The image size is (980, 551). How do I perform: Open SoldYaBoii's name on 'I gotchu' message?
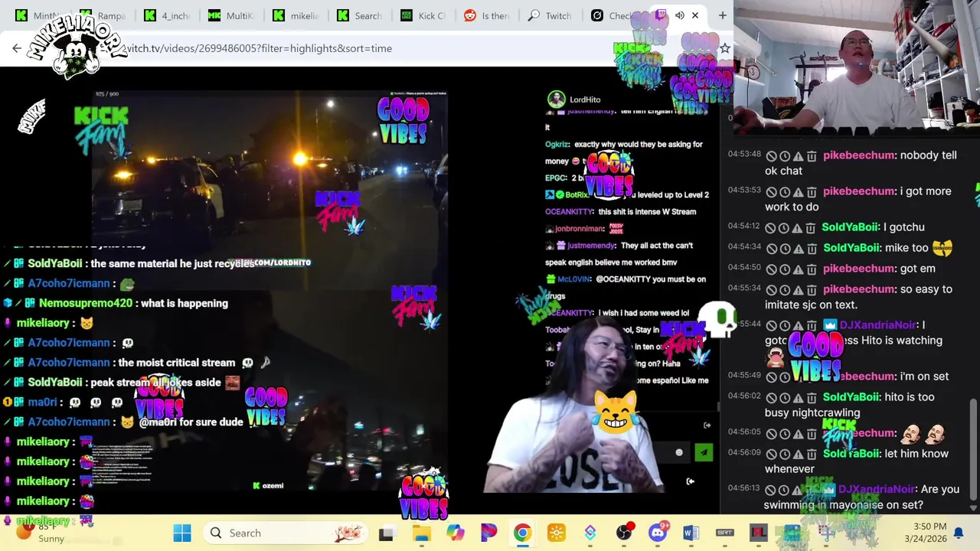(x=850, y=227)
